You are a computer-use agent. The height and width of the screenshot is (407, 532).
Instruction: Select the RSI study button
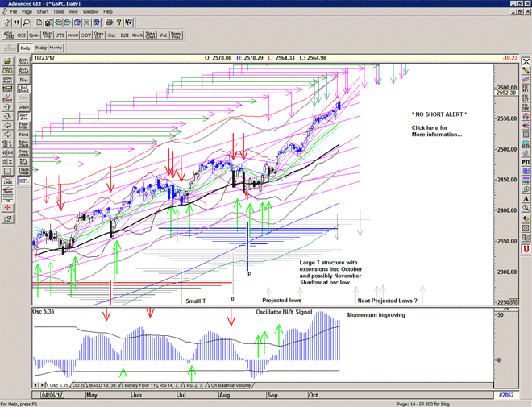click(x=125, y=36)
